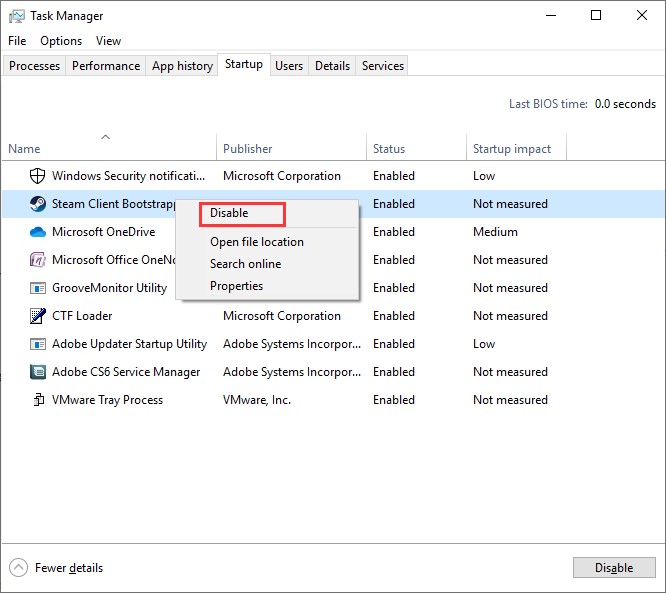Viewport: 666px width, 593px height.
Task: Click Low startup impact for Adobe Updater
Action: pyautogui.click(x=484, y=344)
